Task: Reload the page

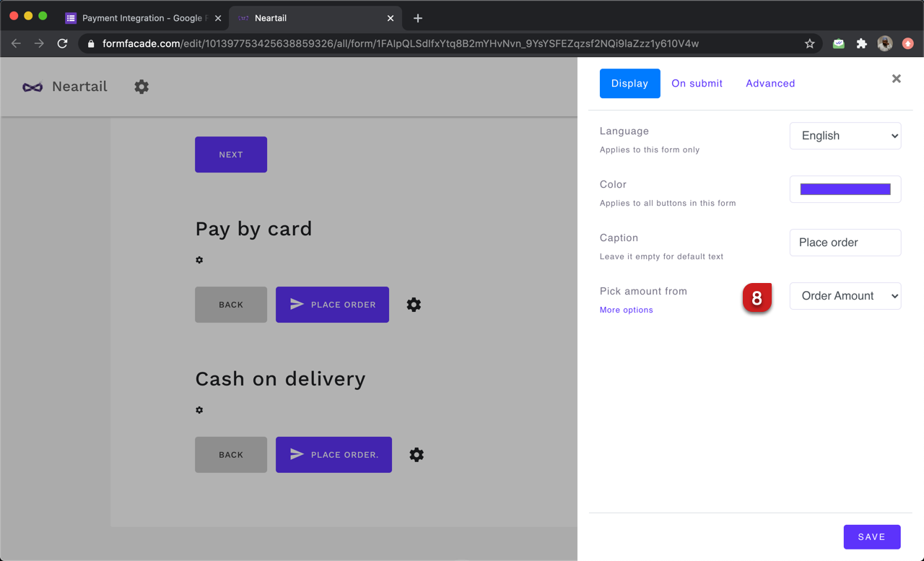Action: (63, 43)
